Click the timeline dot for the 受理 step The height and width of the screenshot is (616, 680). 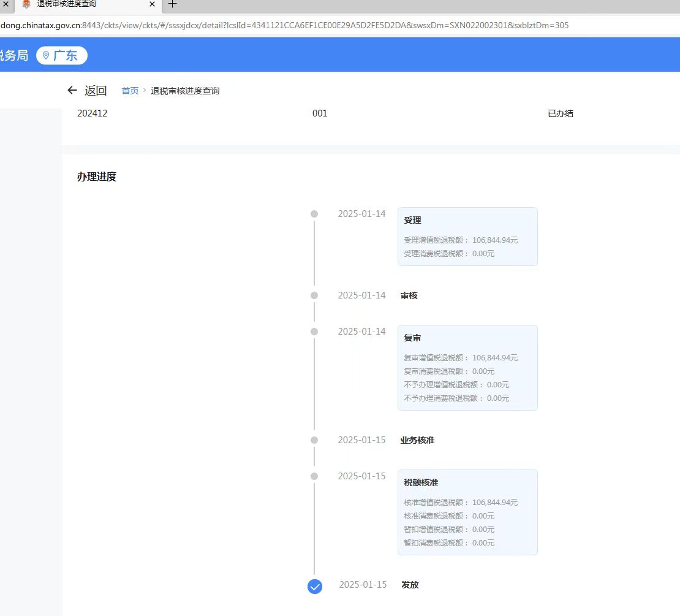314,214
